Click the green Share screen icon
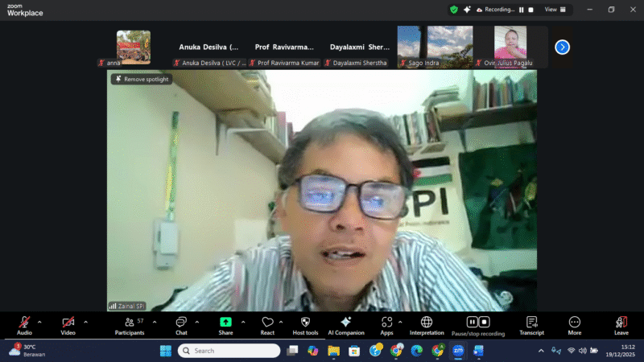Screen dimensions: 644x362 [225, 323]
